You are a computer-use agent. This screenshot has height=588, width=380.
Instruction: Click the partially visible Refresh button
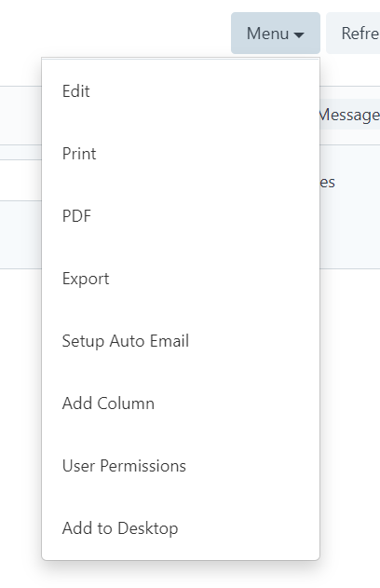click(353, 33)
